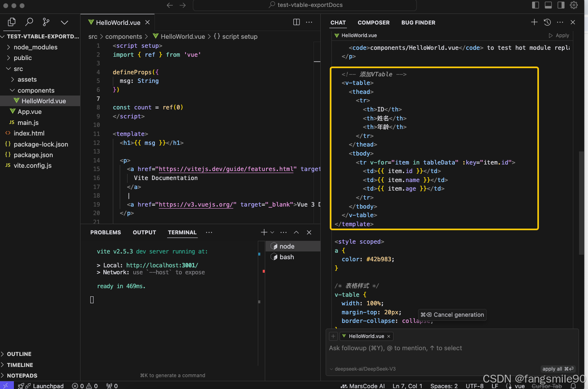Expand the OUTLINE section
Viewport: 588px width, 389px height.
pos(40,354)
